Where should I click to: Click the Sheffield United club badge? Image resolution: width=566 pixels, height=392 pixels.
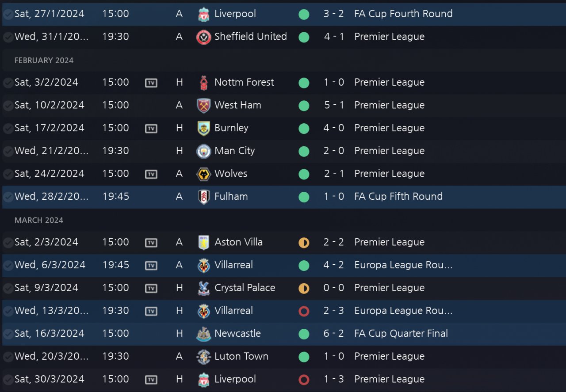pyautogui.click(x=203, y=37)
